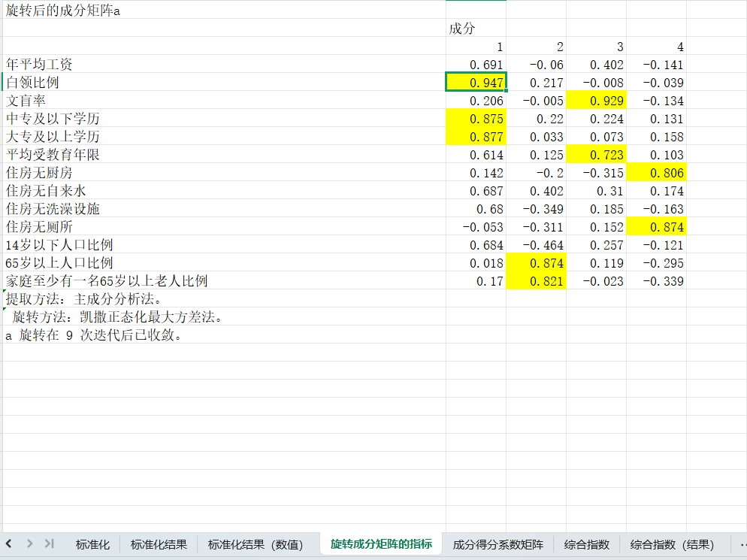Select the row label 住房无洗澡设施

224,209
